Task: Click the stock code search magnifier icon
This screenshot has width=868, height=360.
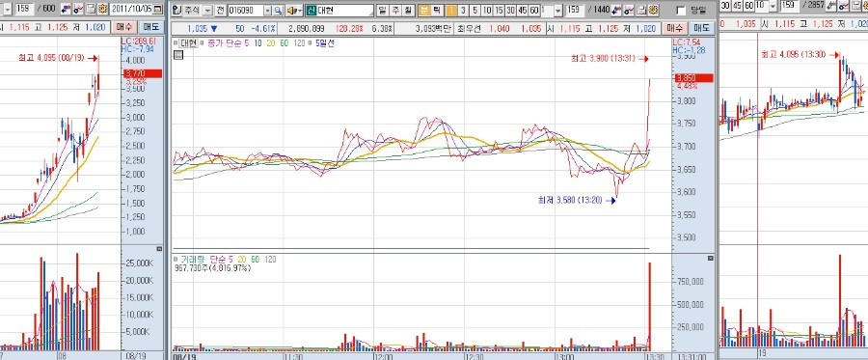Action: click(x=278, y=11)
